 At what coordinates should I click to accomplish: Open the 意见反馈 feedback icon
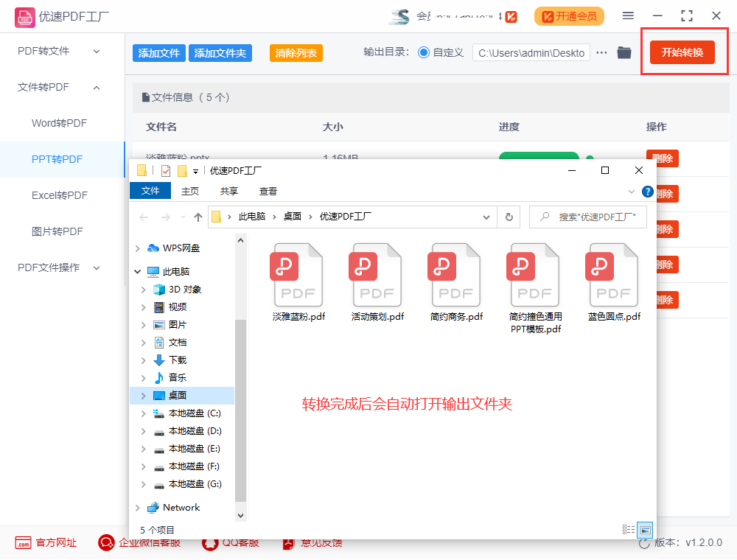(x=288, y=542)
